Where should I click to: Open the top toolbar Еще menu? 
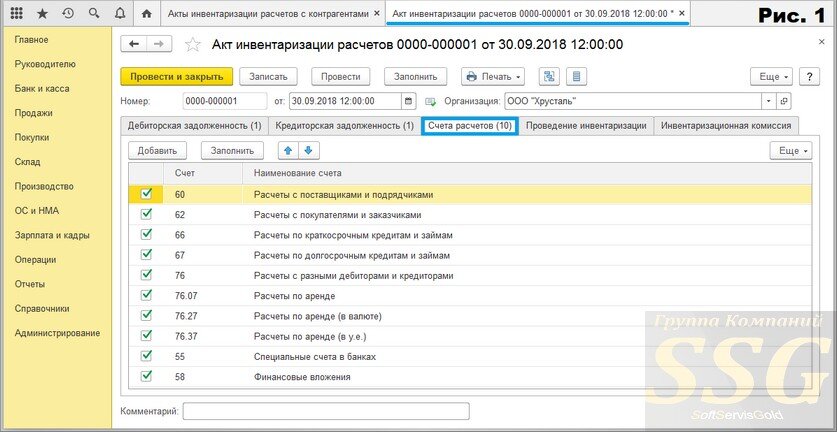tap(771, 76)
